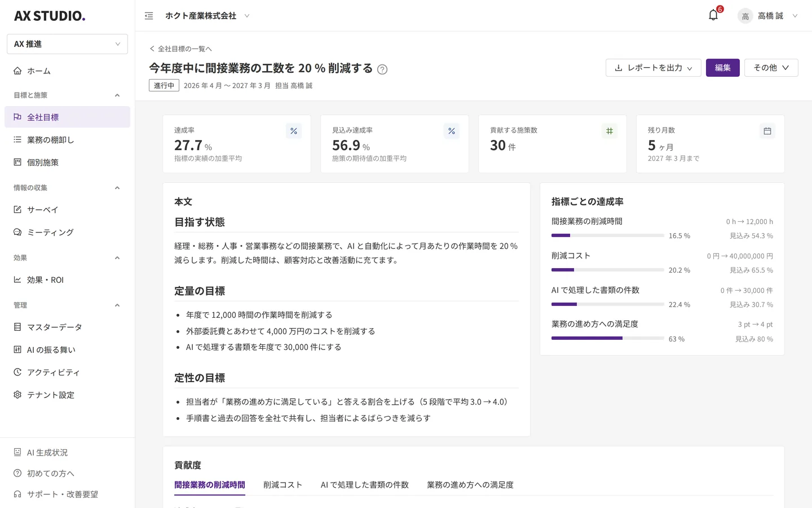The image size is (812, 508).
Task: Click the 業務の進め方への満足度 progress bar
Action: (x=608, y=338)
